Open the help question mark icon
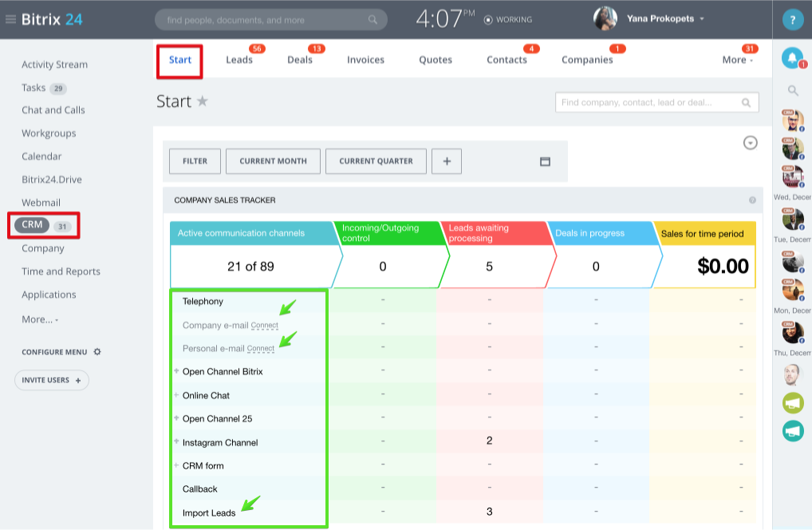The image size is (812, 530). pyautogui.click(x=792, y=20)
